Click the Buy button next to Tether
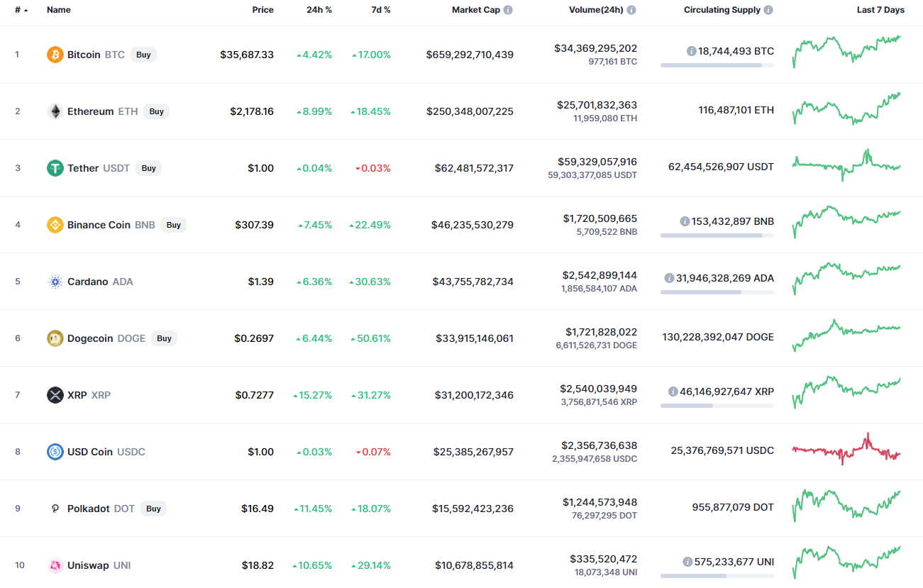This screenshot has height=588, width=923. pyautogui.click(x=149, y=168)
